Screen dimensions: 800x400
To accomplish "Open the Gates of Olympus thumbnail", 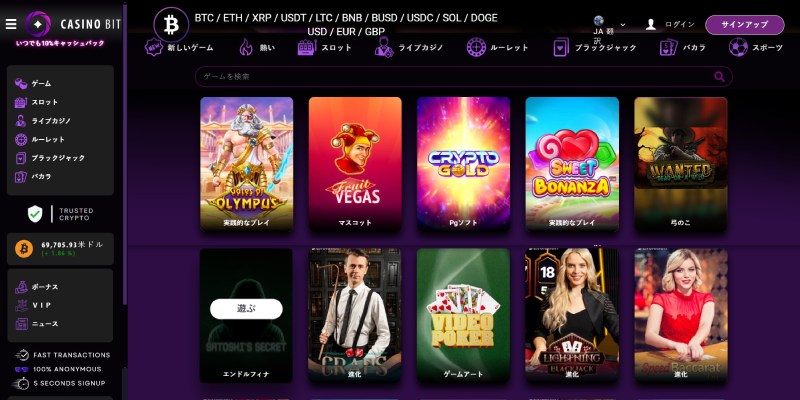I will pos(246,163).
